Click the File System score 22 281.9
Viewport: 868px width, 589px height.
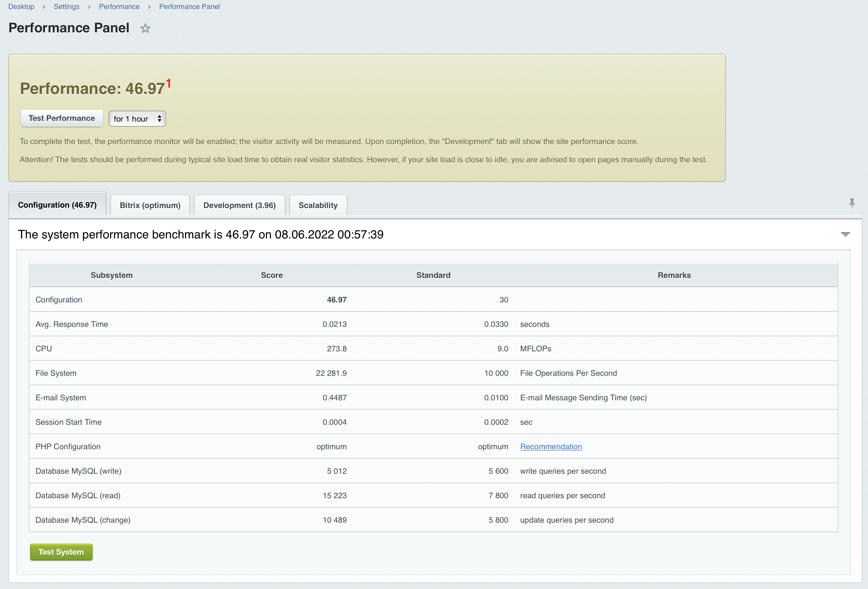click(331, 373)
